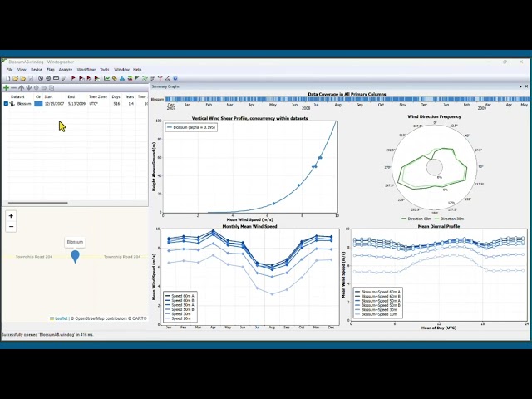
Task: Click the Blossum map label
Action: [x=75, y=242]
